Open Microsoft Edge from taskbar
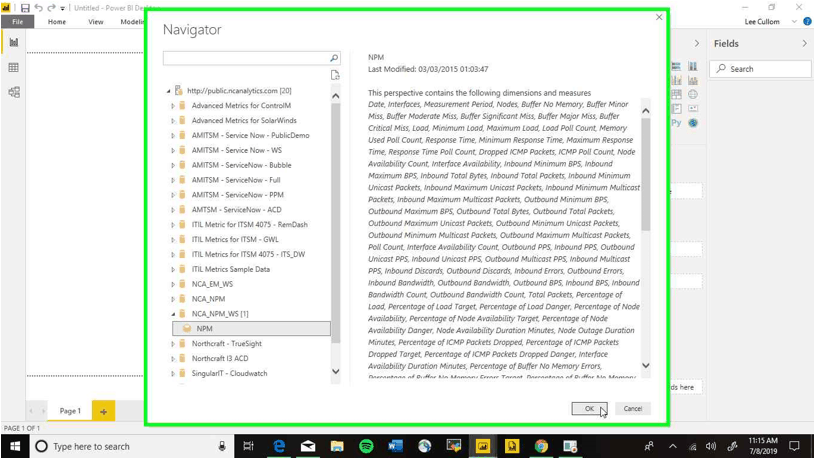The image size is (816, 459). [279, 447]
